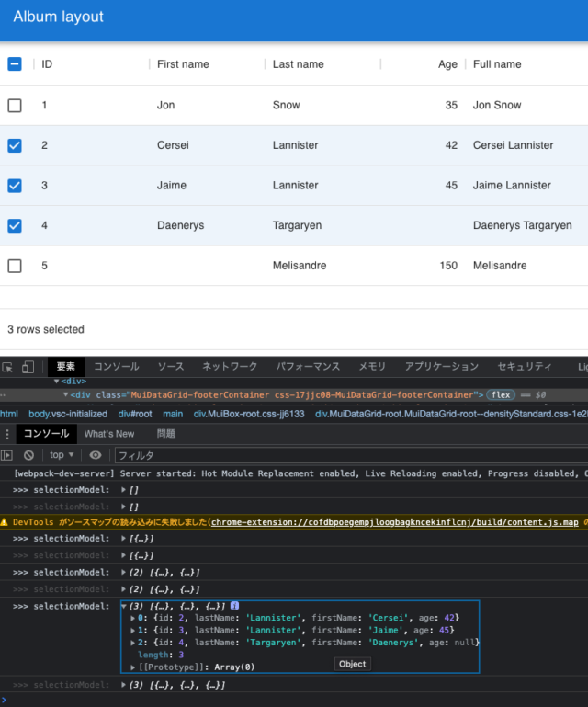
Task: Click the blue info icon beside the array
Action: (234, 607)
